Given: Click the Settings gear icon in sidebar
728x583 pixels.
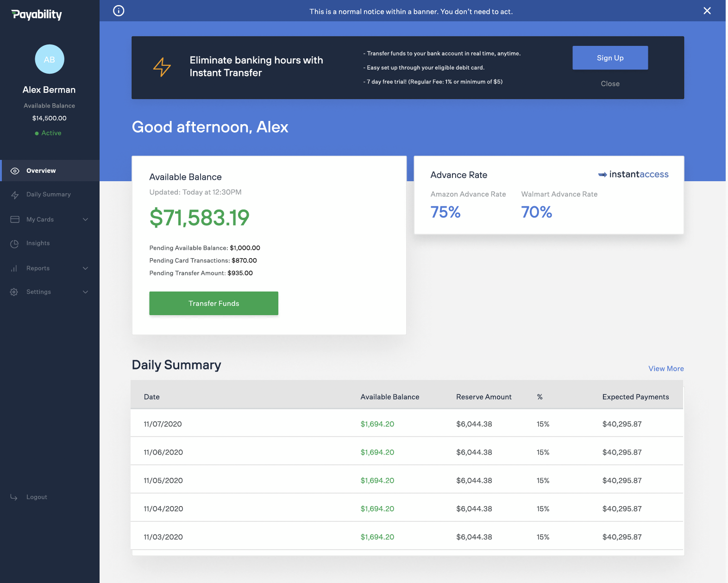Looking at the screenshot, I should pyautogui.click(x=14, y=292).
